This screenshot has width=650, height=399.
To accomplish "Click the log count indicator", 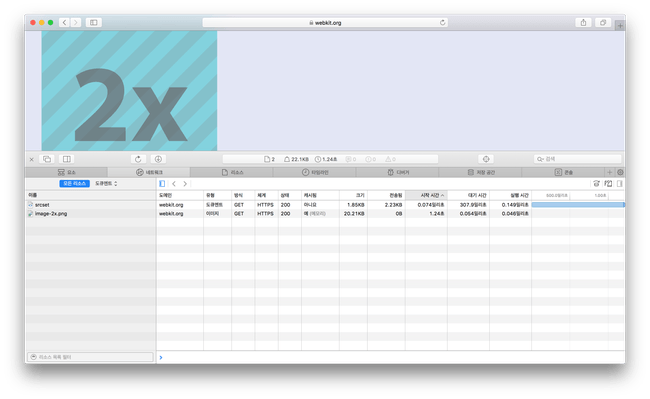I will [x=351, y=159].
